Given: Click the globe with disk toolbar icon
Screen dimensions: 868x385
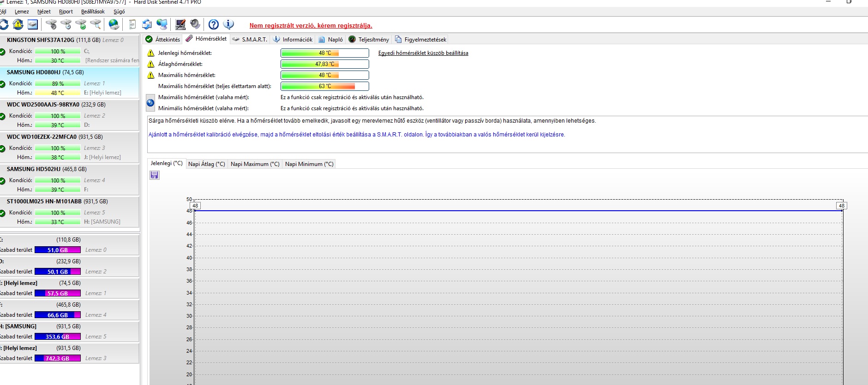Looking at the screenshot, I should coord(114,24).
